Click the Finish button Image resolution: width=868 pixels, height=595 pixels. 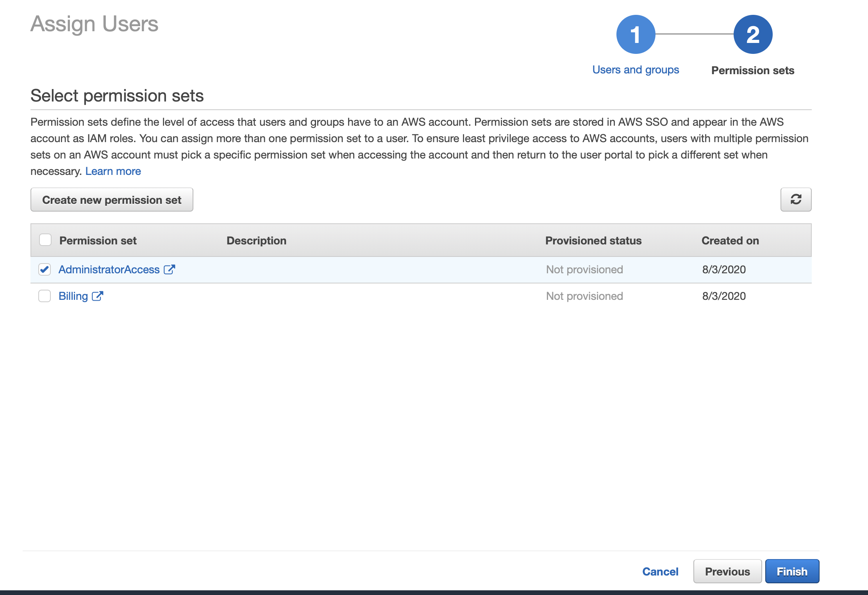792,572
